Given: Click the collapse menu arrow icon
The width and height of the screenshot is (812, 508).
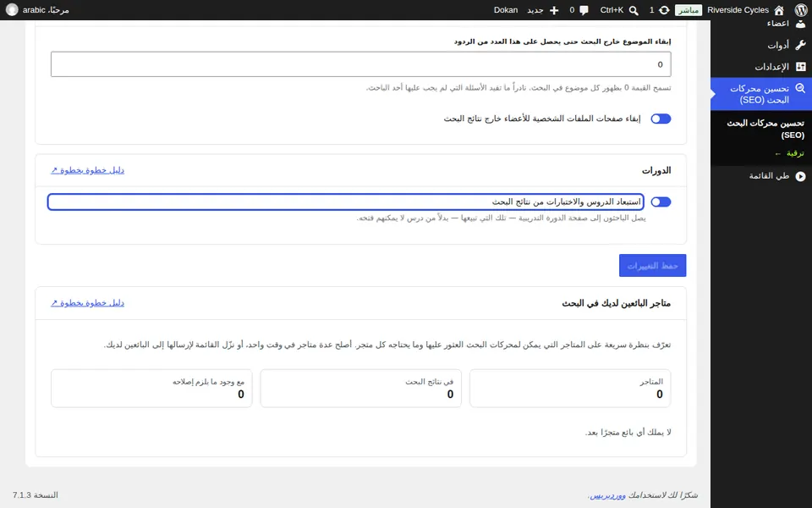Looking at the screenshot, I should (x=801, y=176).
